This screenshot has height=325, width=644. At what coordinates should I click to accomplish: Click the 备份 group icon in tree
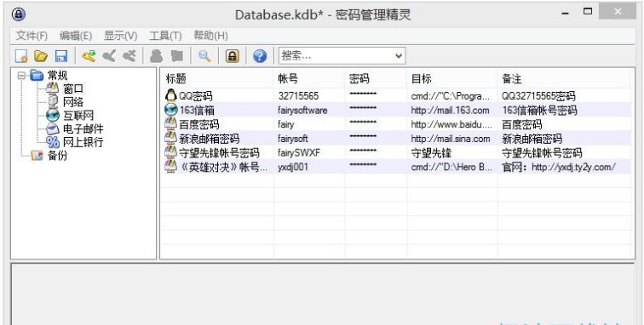click(x=37, y=155)
